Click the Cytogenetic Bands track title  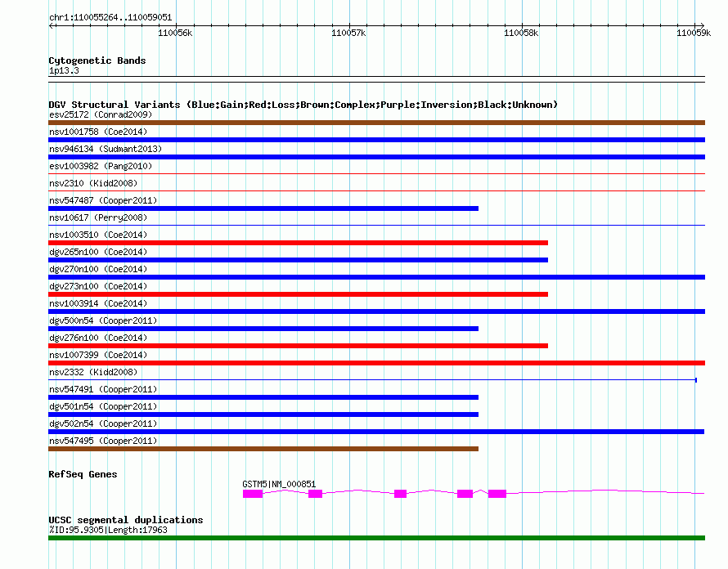[x=97, y=60]
